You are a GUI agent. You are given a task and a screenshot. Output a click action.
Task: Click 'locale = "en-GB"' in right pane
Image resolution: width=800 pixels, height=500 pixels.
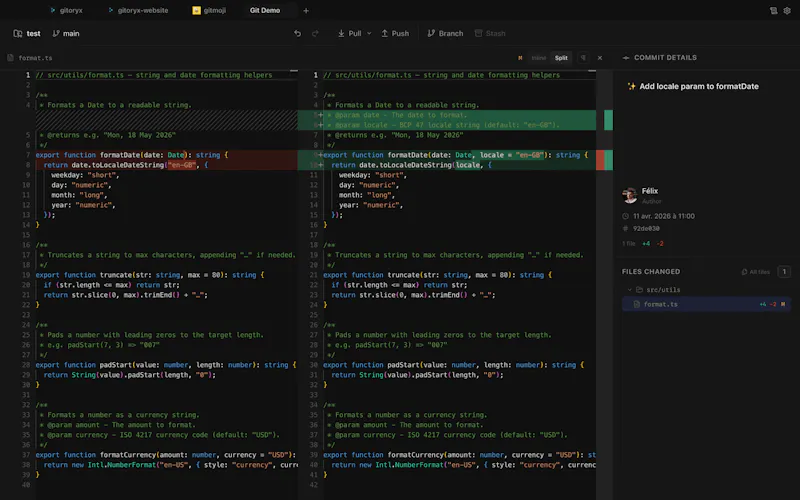coord(510,155)
